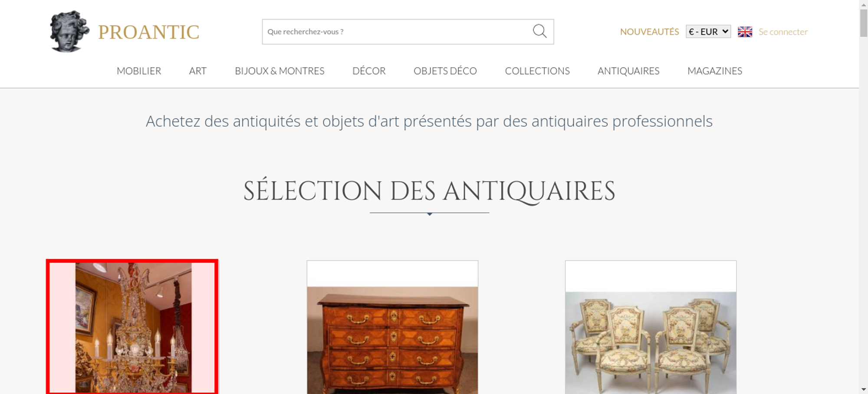Open the Collections menu
The image size is (868, 394).
537,71
